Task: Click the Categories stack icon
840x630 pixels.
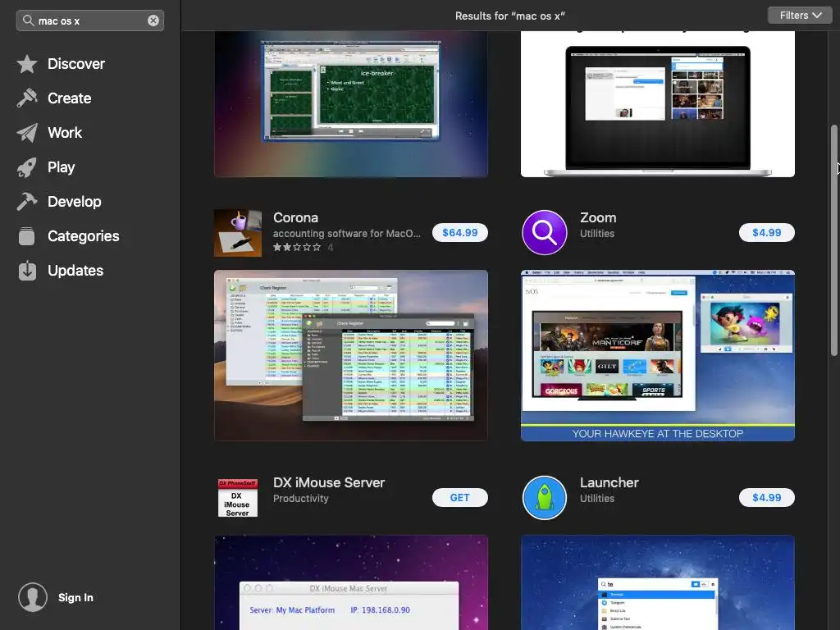Action: 27,235
